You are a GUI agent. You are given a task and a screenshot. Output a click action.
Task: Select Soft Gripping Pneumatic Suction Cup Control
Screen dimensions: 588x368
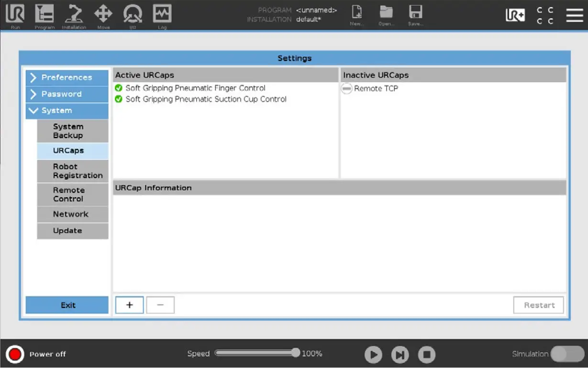coord(206,99)
